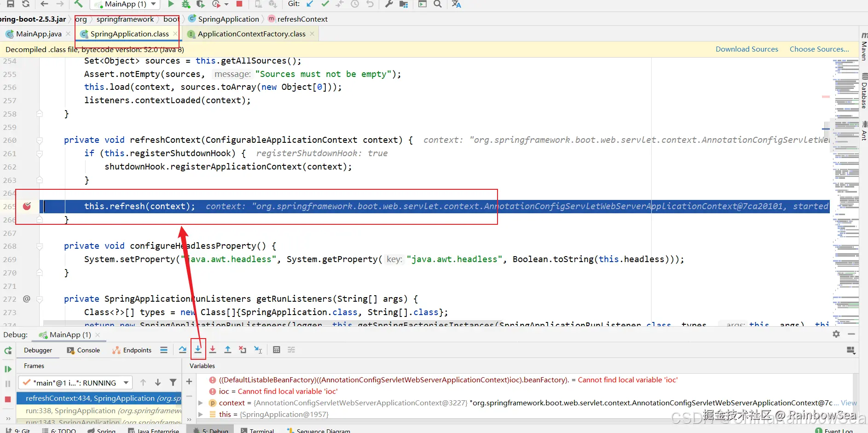Click the Step Out debug icon
Image resolution: width=868 pixels, height=433 pixels.
228,350
